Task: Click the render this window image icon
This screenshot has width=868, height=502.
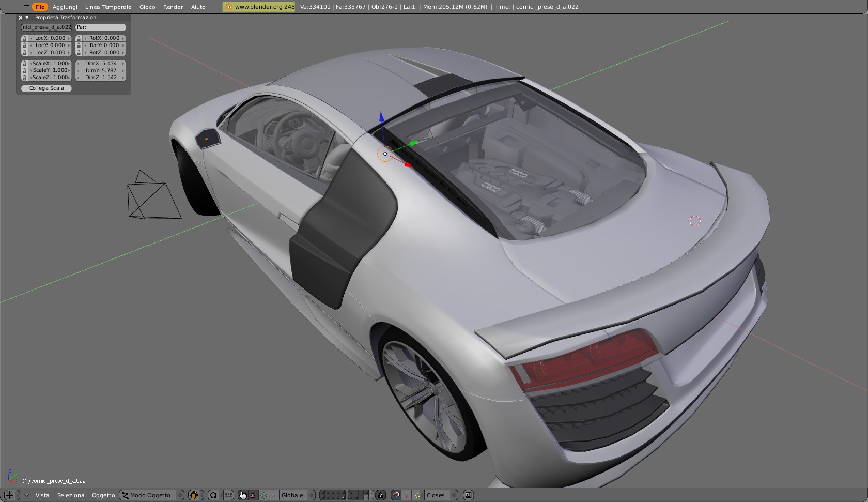Action: (469, 495)
